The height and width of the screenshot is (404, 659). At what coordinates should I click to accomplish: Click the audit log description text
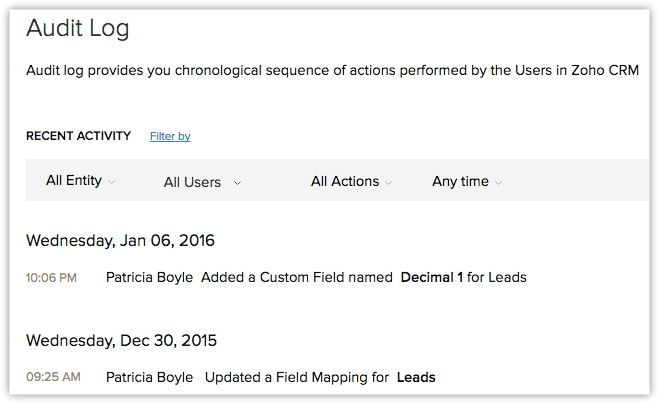[x=332, y=71]
